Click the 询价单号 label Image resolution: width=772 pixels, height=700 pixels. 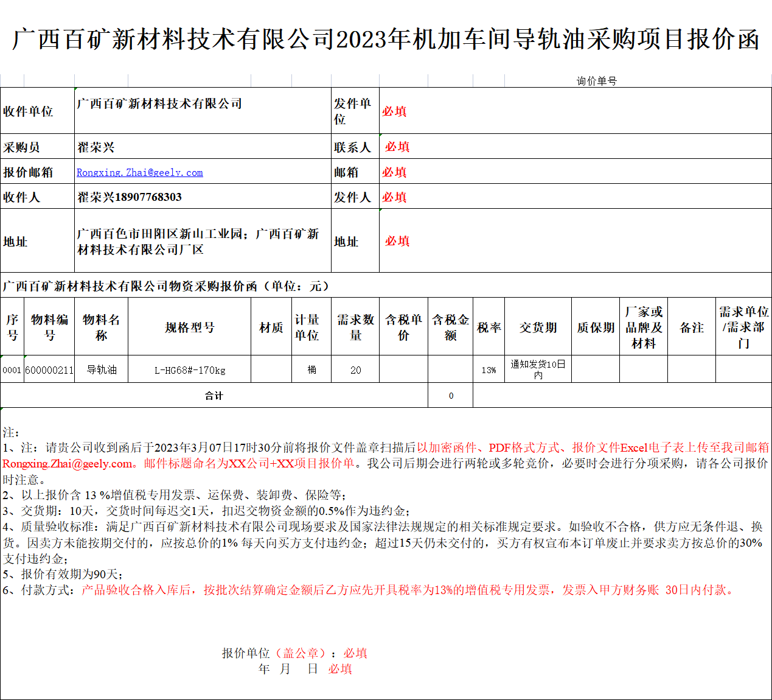click(x=597, y=81)
